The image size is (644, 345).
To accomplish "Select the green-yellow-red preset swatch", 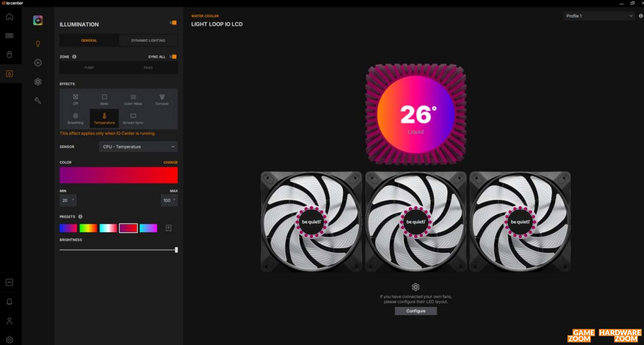I will point(88,228).
